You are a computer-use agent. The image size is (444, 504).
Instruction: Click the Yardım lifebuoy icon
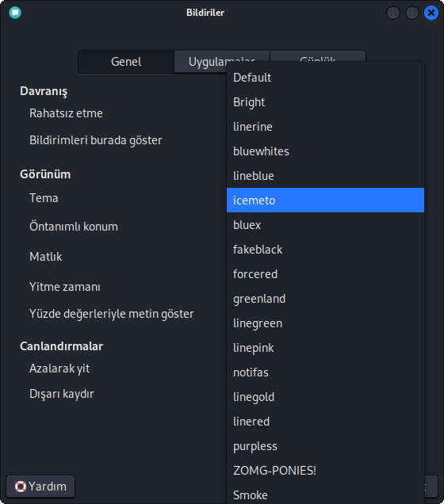21,487
